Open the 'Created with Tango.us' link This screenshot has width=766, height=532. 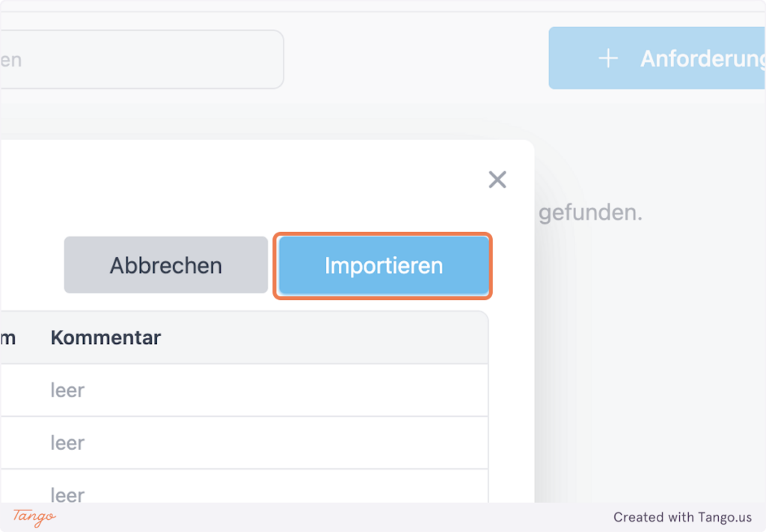(682, 517)
